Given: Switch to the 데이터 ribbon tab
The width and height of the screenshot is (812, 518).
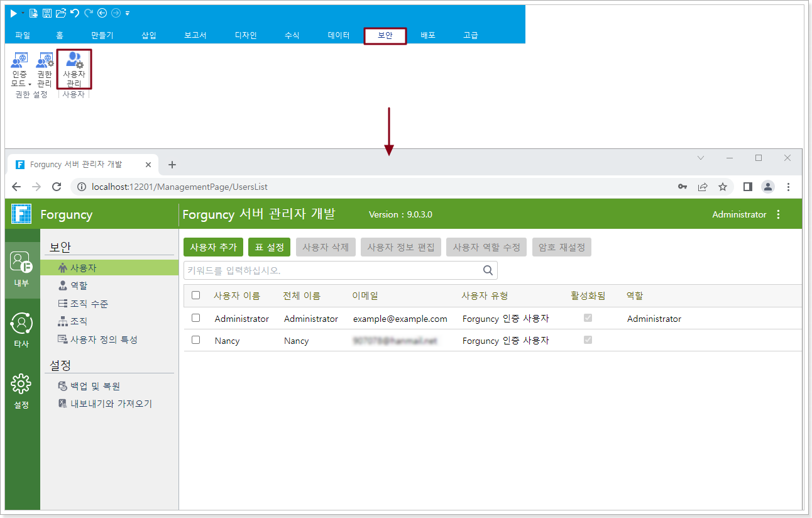Looking at the screenshot, I should tap(339, 36).
